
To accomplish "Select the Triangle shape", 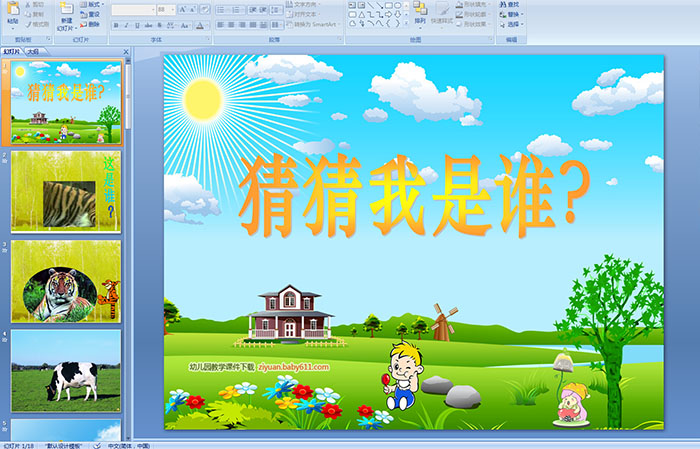I will (362, 15).
